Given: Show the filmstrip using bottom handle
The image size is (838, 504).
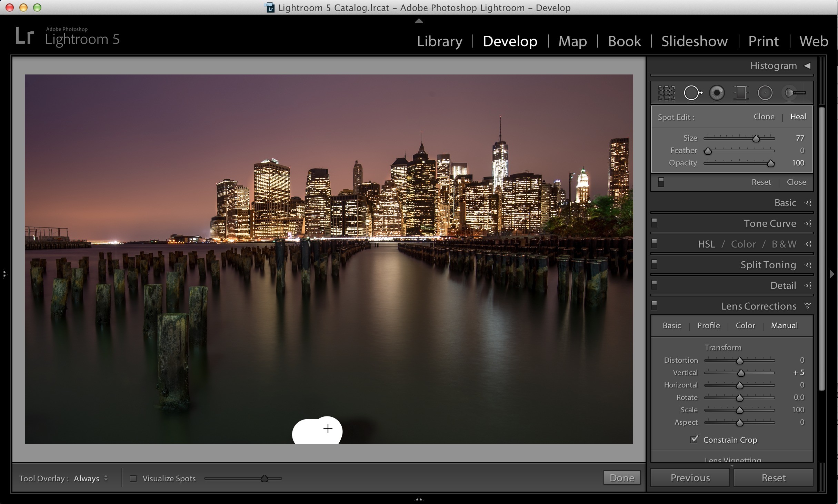Looking at the screenshot, I should (419, 499).
